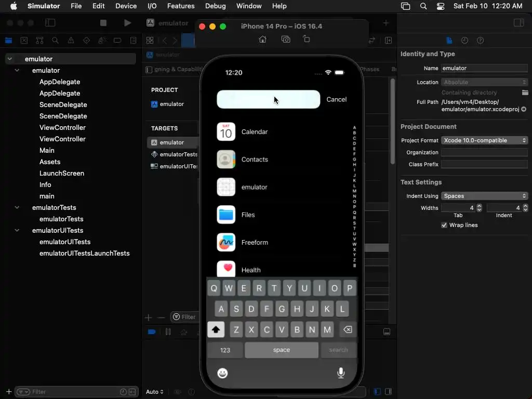Click the Simulator Home button icon
This screenshot has height=399, width=532.
click(262, 39)
